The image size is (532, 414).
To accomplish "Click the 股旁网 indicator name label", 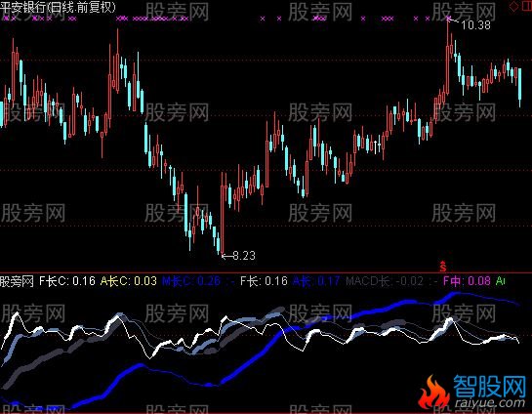I will click(17, 281).
